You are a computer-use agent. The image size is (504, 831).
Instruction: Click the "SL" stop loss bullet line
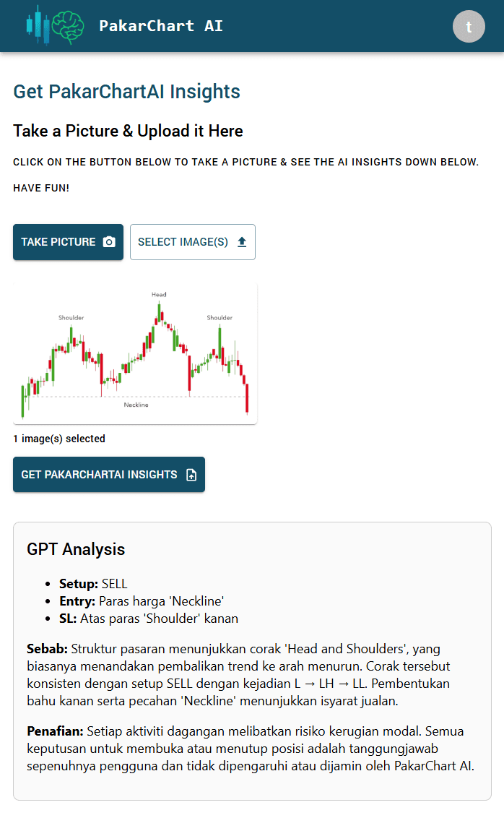(149, 619)
